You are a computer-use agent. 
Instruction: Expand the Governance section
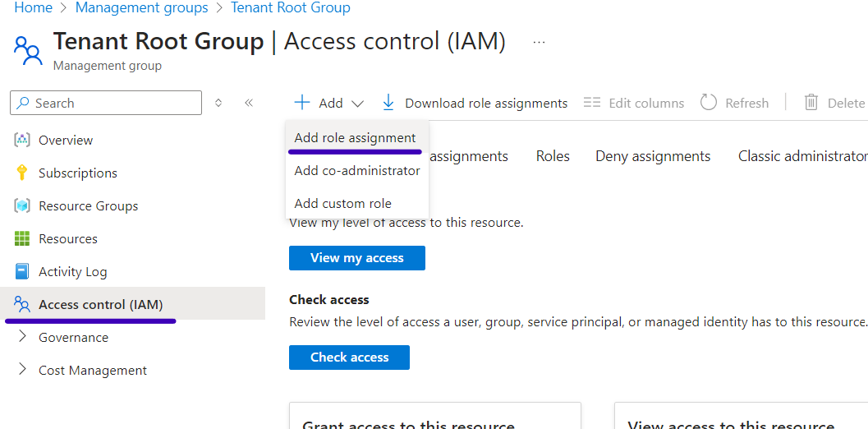coord(22,337)
